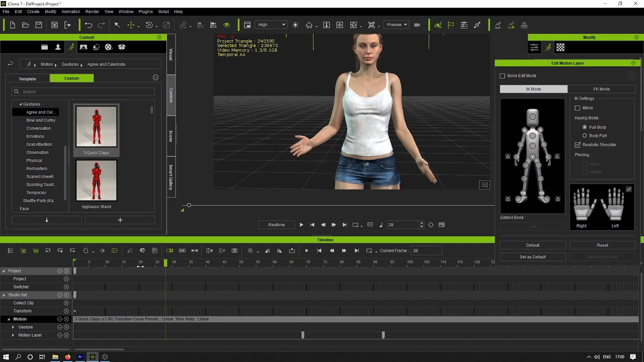Open the Actor content category icon
This screenshot has height=362, width=644.
pos(58,47)
